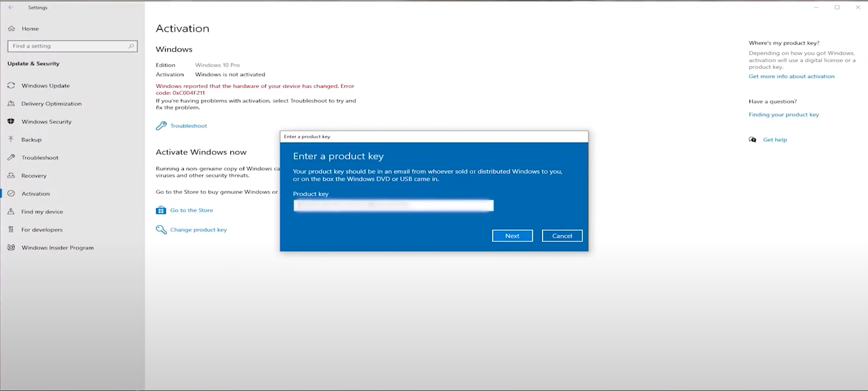Click the Backup upload arrow icon

tap(11, 139)
